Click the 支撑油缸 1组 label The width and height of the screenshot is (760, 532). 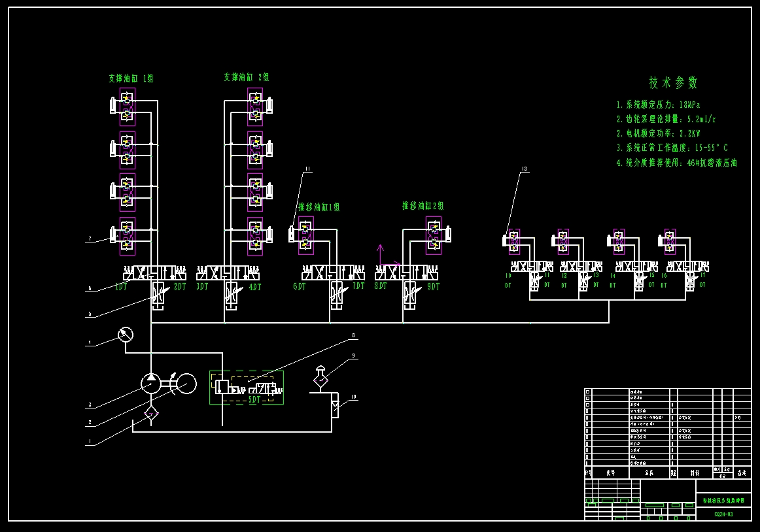pyautogui.click(x=131, y=78)
